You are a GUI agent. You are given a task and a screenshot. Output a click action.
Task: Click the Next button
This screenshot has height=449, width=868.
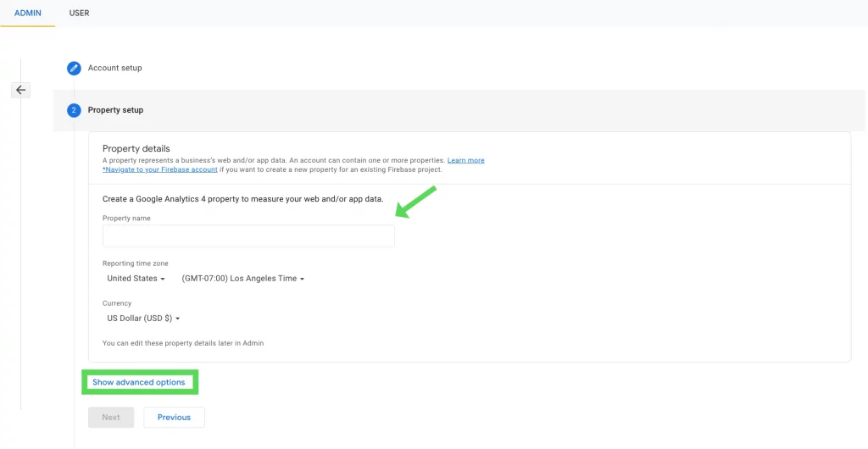coord(111,418)
